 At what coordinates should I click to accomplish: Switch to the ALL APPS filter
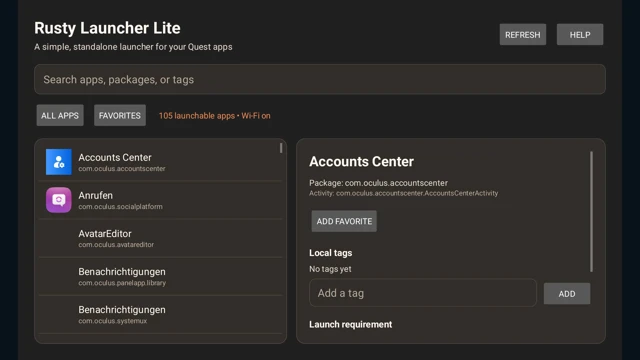pos(60,116)
